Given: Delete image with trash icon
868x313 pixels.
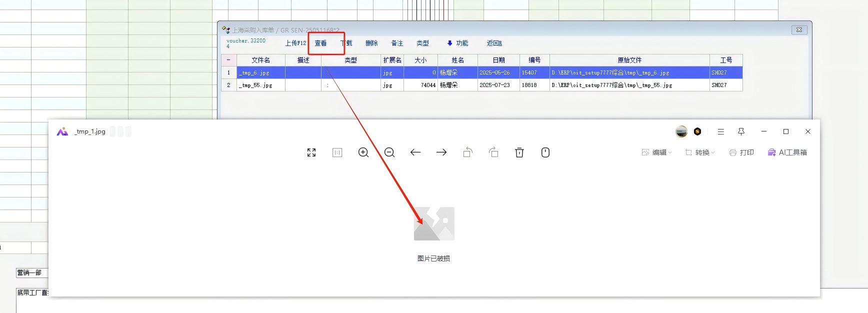Looking at the screenshot, I should (x=519, y=152).
